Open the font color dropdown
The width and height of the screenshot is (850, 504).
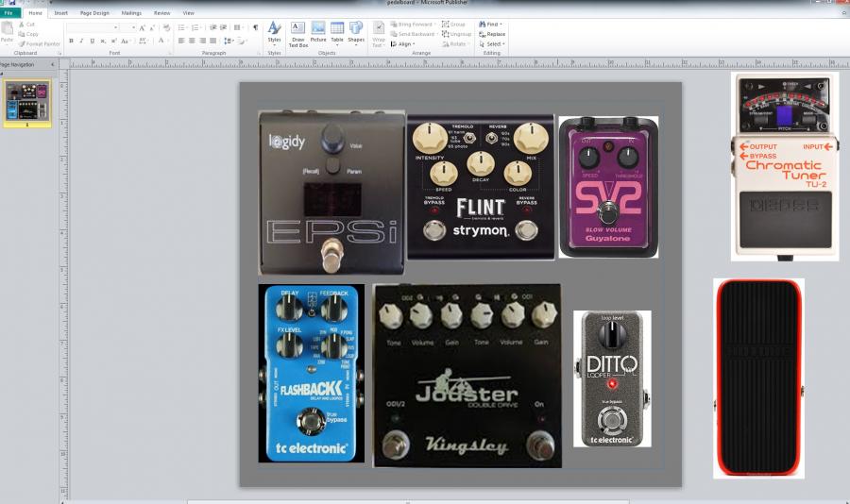162,42
